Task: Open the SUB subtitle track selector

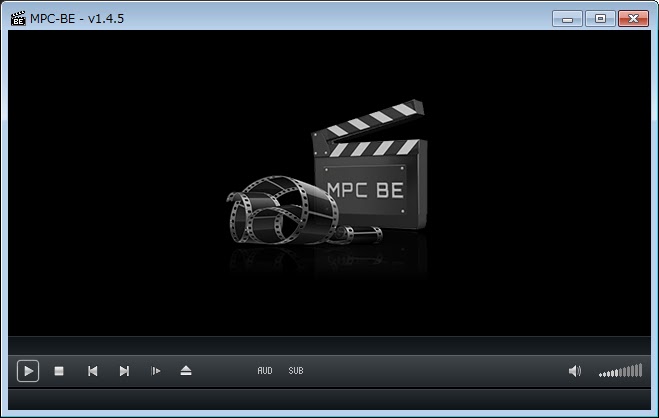Action: pos(296,371)
